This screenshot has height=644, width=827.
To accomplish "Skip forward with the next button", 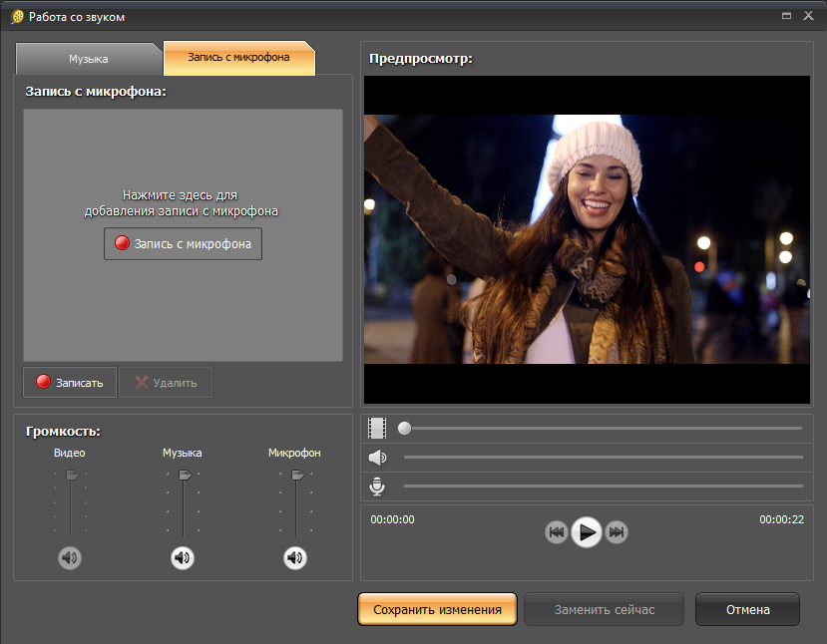I will point(617,532).
